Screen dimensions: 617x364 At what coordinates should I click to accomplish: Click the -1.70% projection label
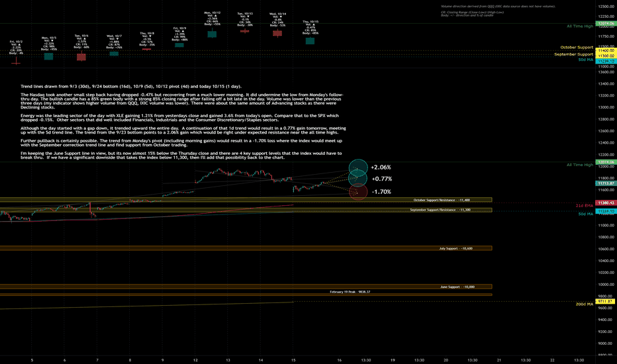(381, 192)
